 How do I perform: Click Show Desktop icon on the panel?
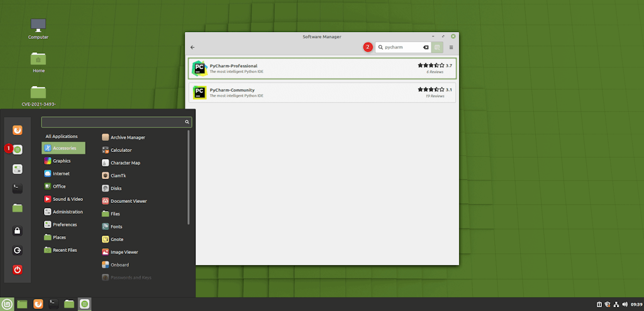tap(22, 304)
